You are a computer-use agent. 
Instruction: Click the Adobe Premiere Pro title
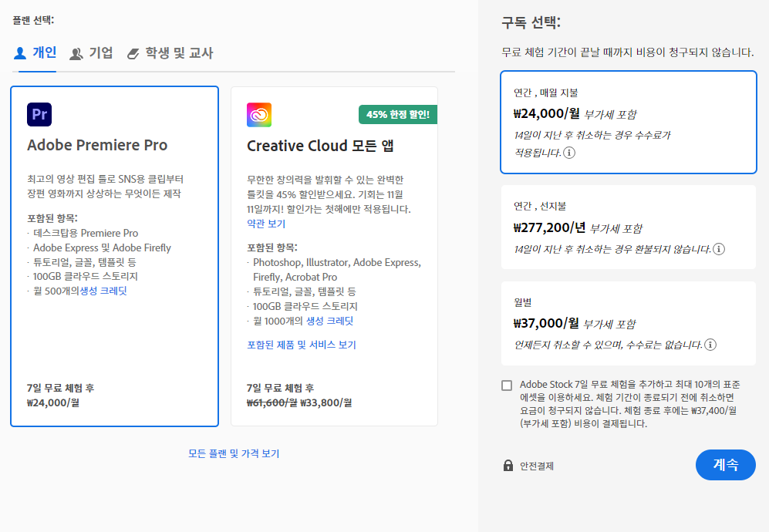click(97, 145)
